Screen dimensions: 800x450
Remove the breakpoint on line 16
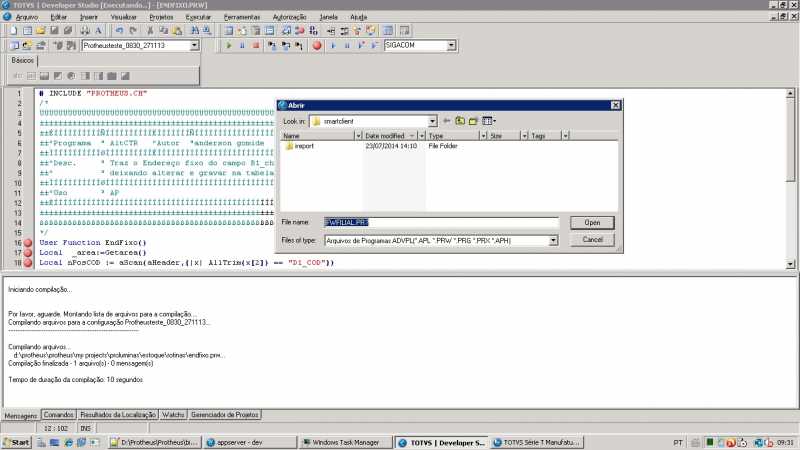tap(28, 243)
